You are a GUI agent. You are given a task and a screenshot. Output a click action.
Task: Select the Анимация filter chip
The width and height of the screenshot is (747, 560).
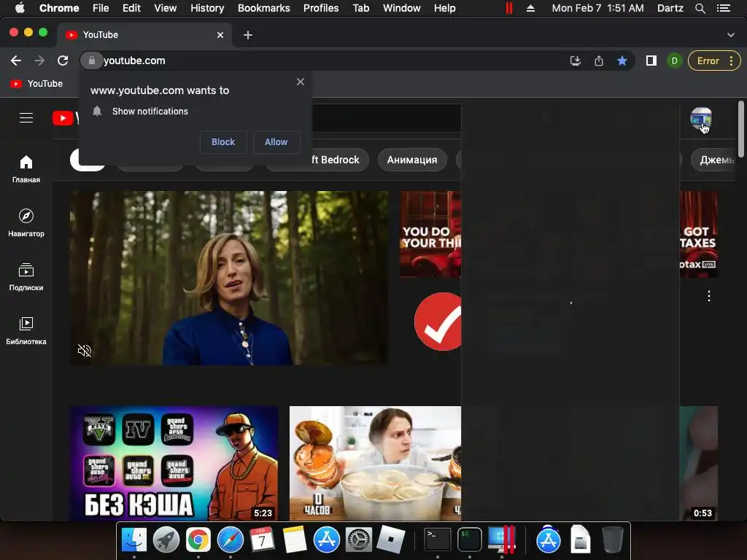[412, 160]
